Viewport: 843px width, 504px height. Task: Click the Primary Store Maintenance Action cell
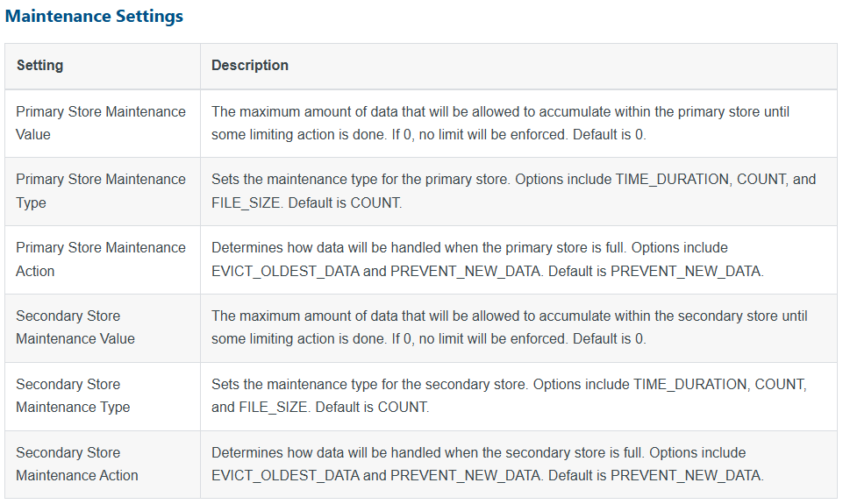(103, 259)
